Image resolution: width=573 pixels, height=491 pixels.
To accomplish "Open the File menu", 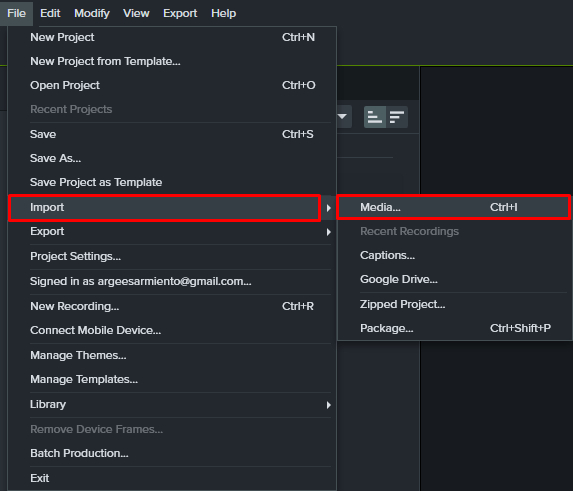I will click(16, 13).
